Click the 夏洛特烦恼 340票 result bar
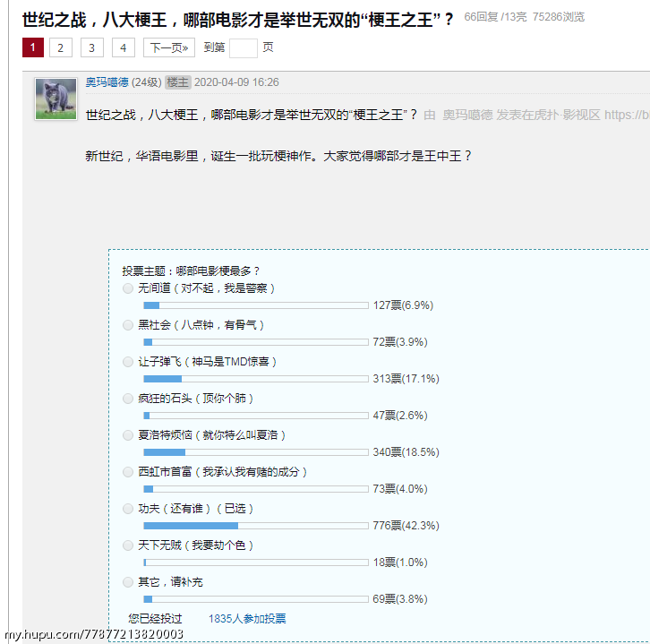 point(256,452)
